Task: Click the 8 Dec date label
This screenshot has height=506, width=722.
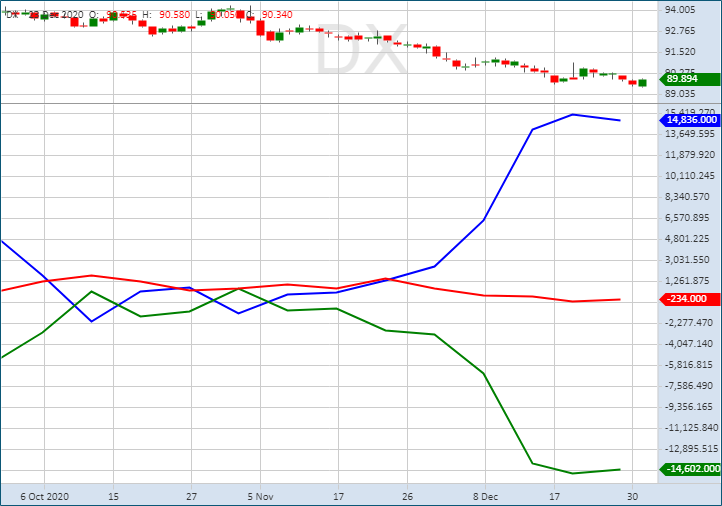Action: pos(485,495)
